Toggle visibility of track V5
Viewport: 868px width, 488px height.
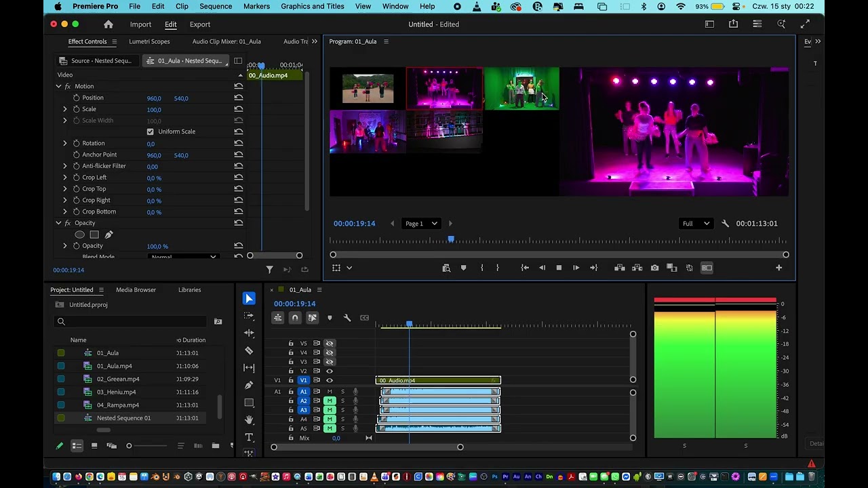330,344
